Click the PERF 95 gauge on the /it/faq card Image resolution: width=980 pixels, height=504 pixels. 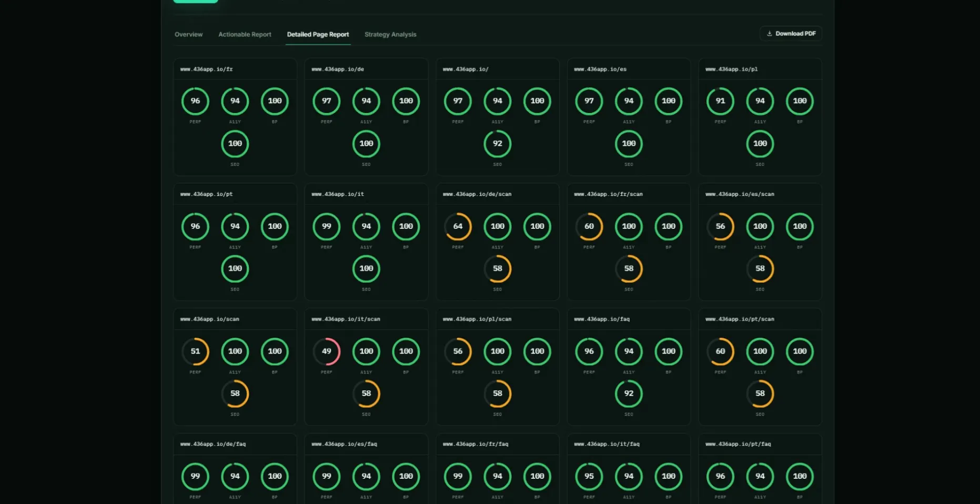(589, 476)
